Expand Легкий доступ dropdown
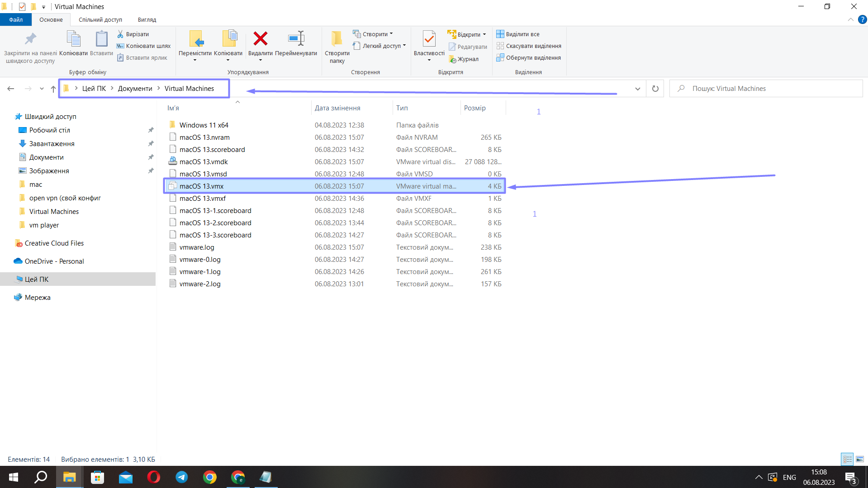The height and width of the screenshot is (488, 868). (x=404, y=46)
